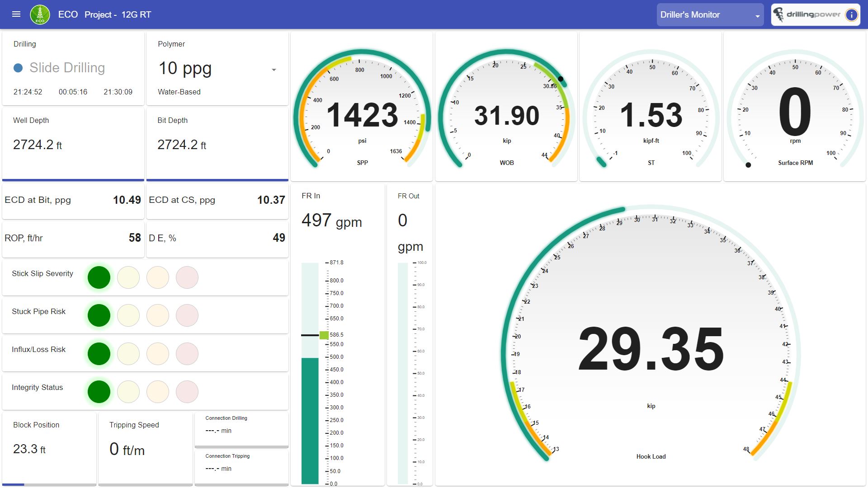Click the SPP pressure gauge value
868x488 pixels.
(x=362, y=115)
